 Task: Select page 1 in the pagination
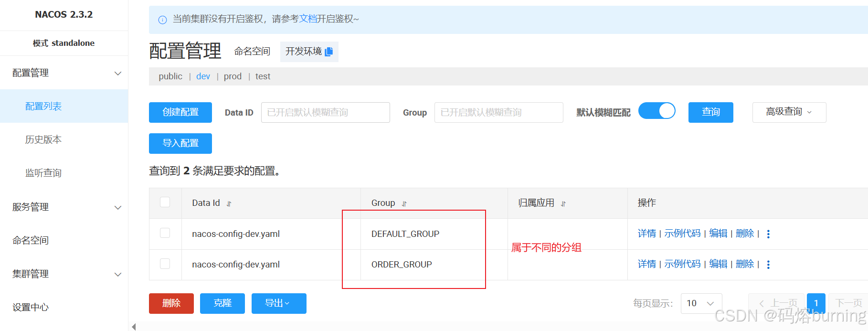[x=816, y=303]
